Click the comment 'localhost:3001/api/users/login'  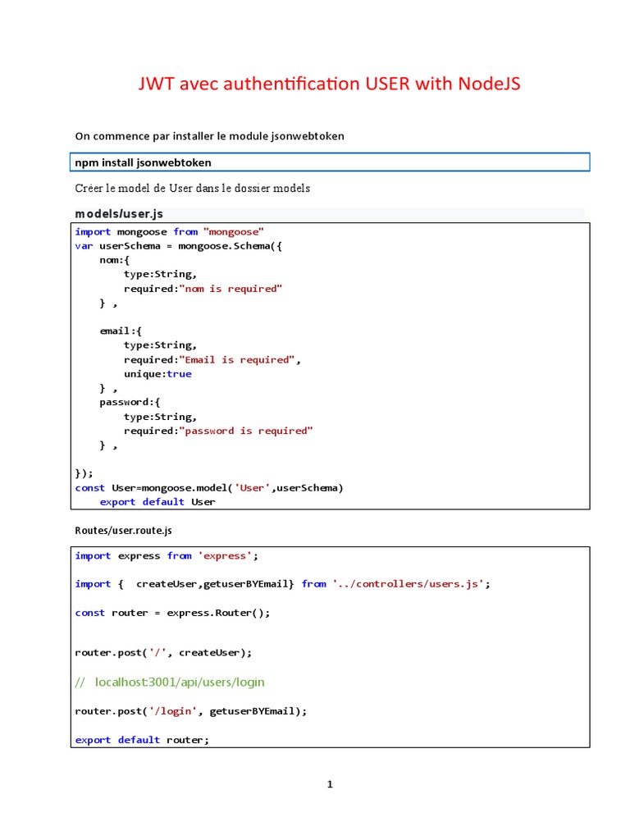tap(170, 682)
